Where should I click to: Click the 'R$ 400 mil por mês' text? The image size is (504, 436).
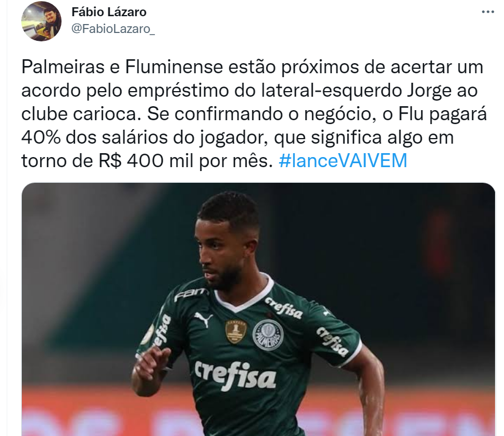coord(183,160)
